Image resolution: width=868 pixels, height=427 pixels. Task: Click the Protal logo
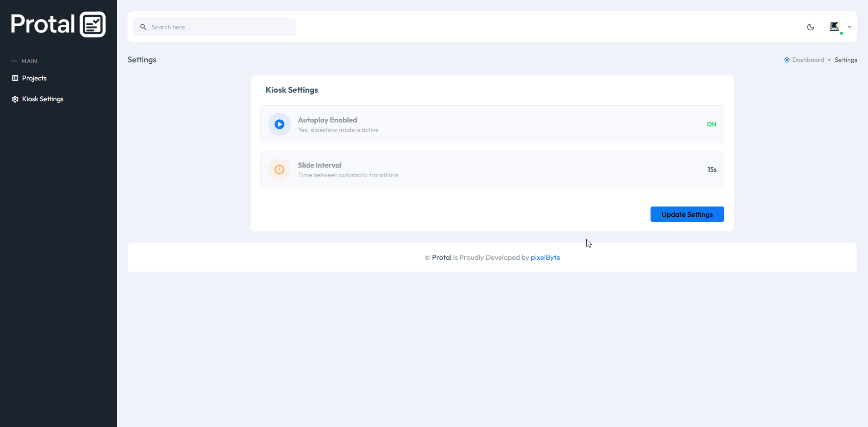pyautogui.click(x=58, y=24)
